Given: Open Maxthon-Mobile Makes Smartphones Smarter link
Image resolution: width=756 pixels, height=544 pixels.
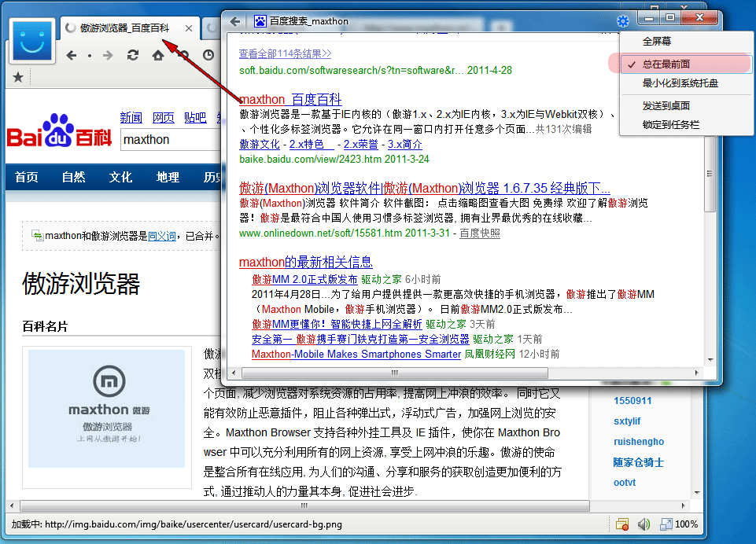Looking at the screenshot, I should click(356, 355).
